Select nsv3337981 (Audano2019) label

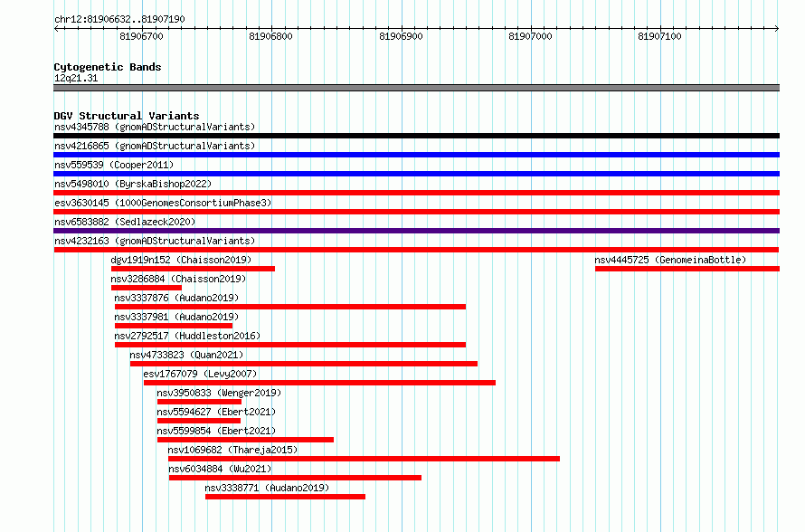point(176,317)
